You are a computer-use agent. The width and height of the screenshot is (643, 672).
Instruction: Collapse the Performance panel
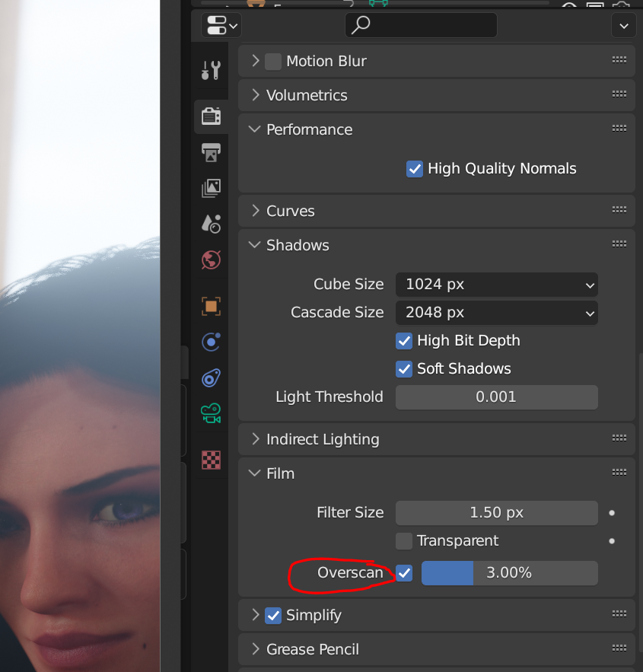point(254,129)
